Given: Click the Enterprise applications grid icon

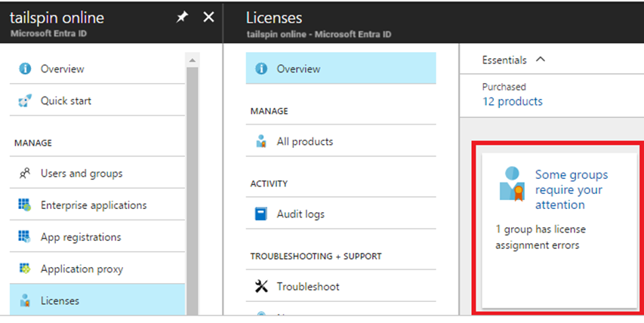Looking at the screenshot, I should click(25, 205).
